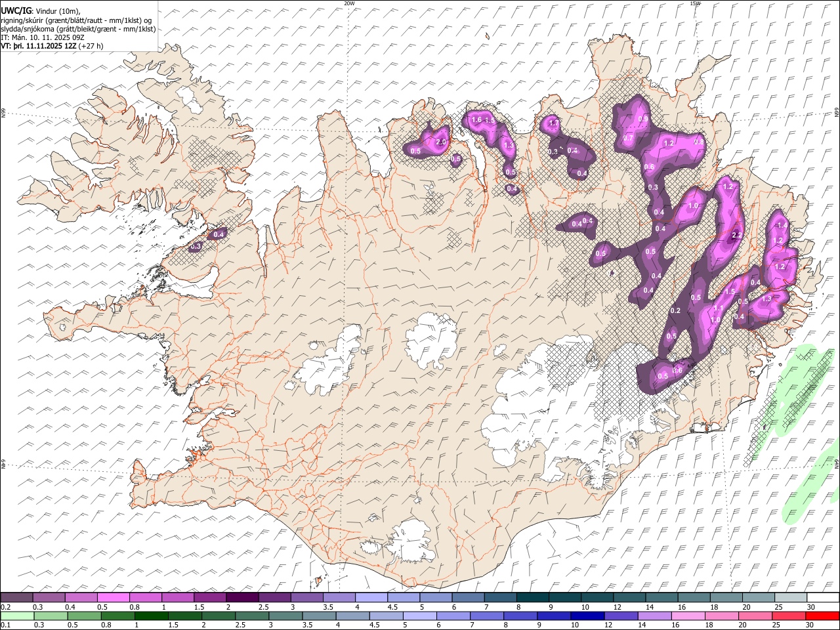Select the 1.6 snowfall label on the map
Image resolution: width=840 pixels, height=630 pixels.
pos(476,120)
